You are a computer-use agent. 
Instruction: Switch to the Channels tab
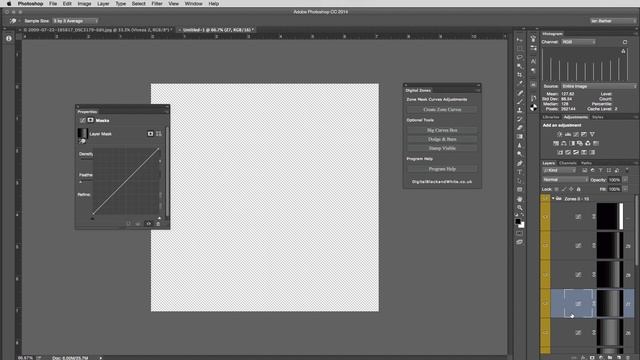pyautogui.click(x=568, y=163)
